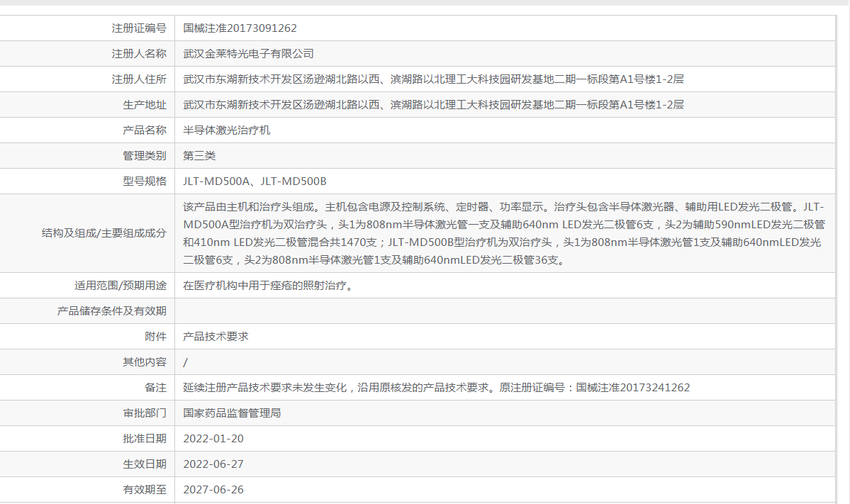Click attachment value 产品技术要求

216,336
